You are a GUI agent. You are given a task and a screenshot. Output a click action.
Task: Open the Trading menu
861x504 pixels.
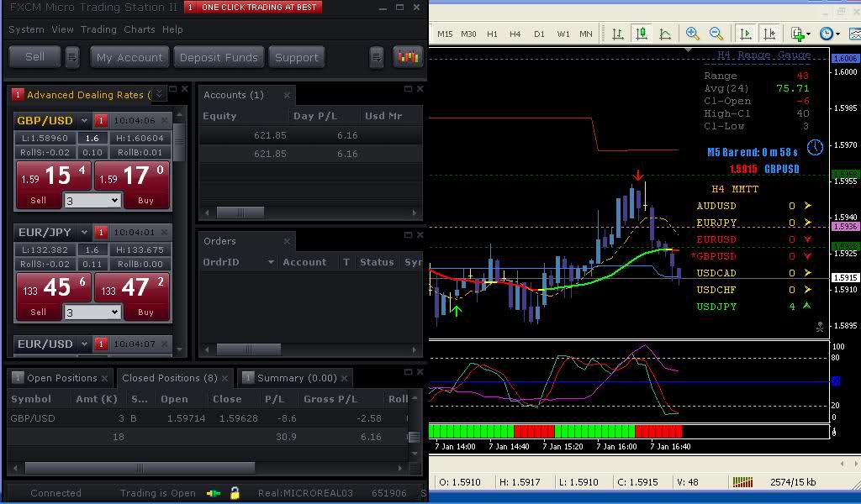pos(98,29)
